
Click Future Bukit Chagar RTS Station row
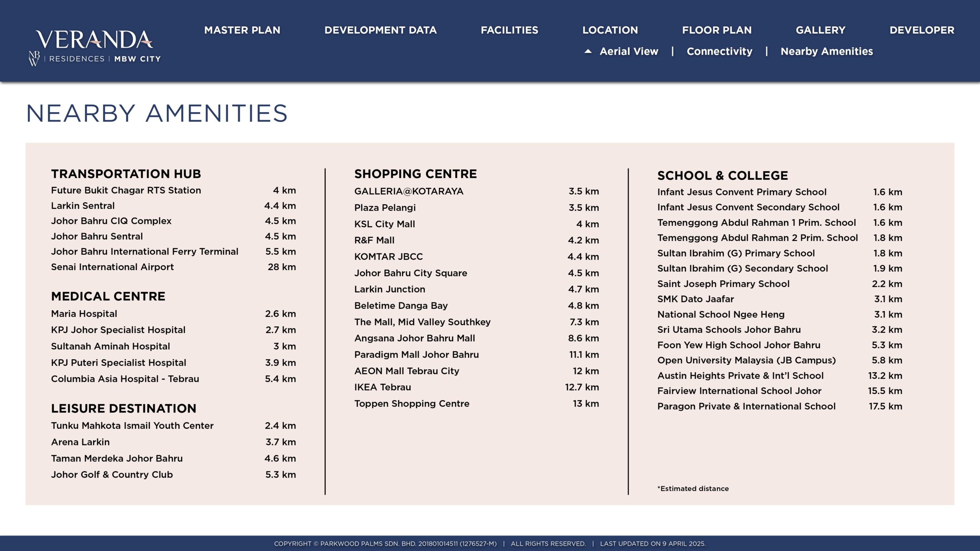(x=173, y=191)
